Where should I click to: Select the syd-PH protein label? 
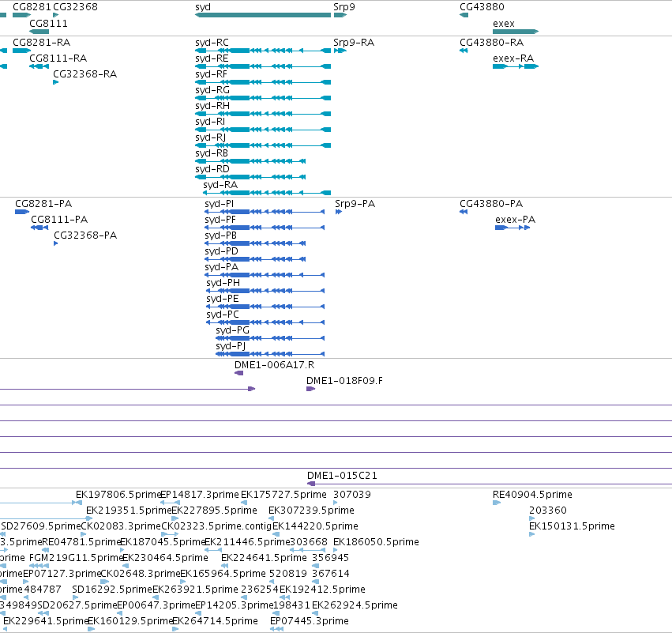223,283
